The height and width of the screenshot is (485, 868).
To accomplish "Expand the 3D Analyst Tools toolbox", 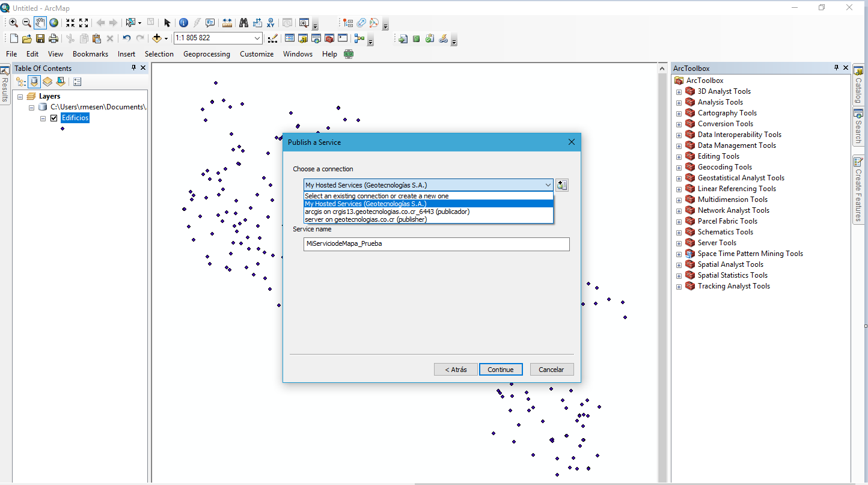I will tap(679, 92).
